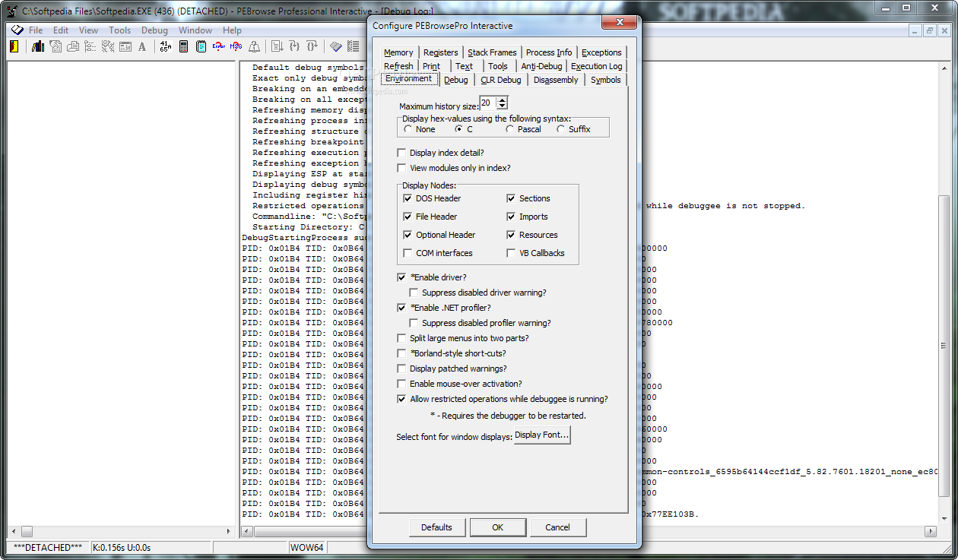The height and width of the screenshot is (560, 958).
Task: Click the greyed tree-view toolbar icon
Action: pos(90,46)
